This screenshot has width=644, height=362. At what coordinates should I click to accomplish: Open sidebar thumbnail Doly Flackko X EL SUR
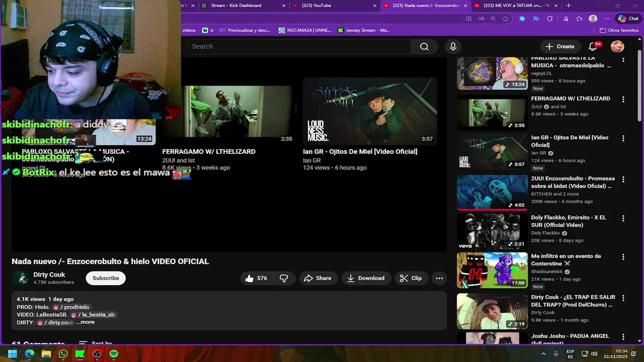point(492,231)
